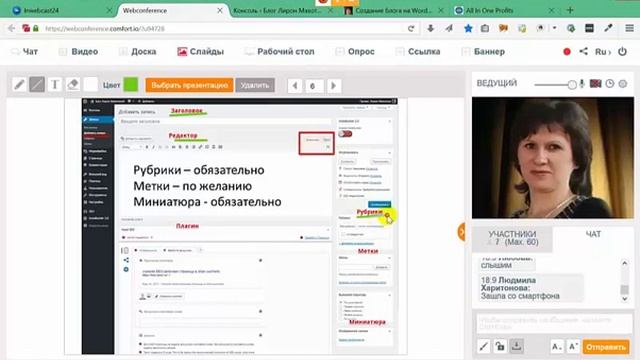The image size is (640, 360).
Task: Click the clock timer icon in ВЕДУЩИЙ panel
Action: 610,84
